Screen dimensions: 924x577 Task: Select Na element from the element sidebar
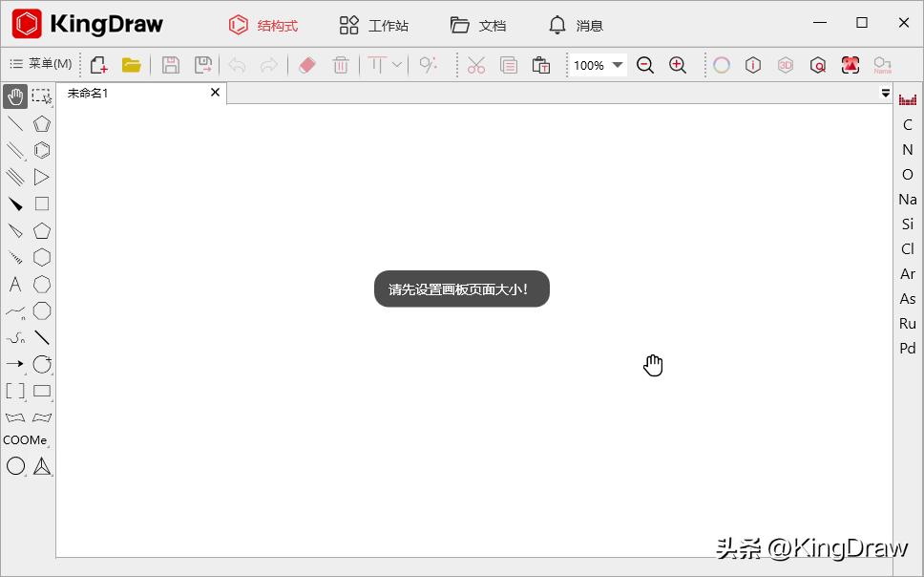(907, 199)
